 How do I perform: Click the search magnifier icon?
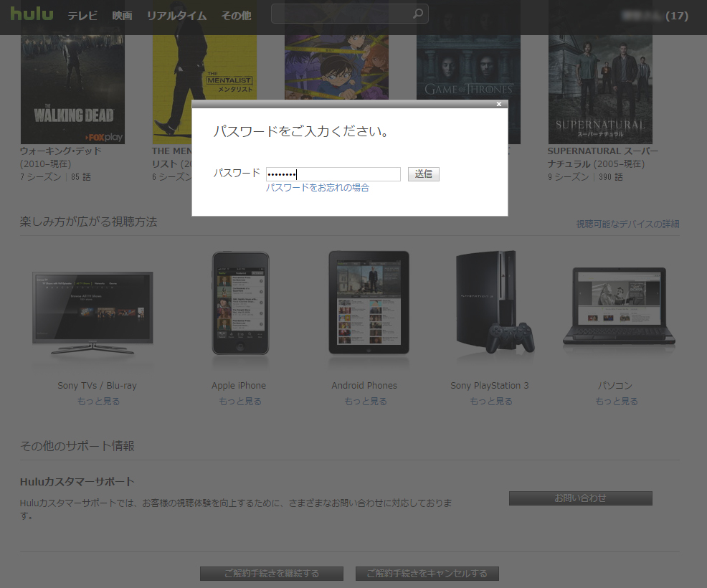click(418, 14)
